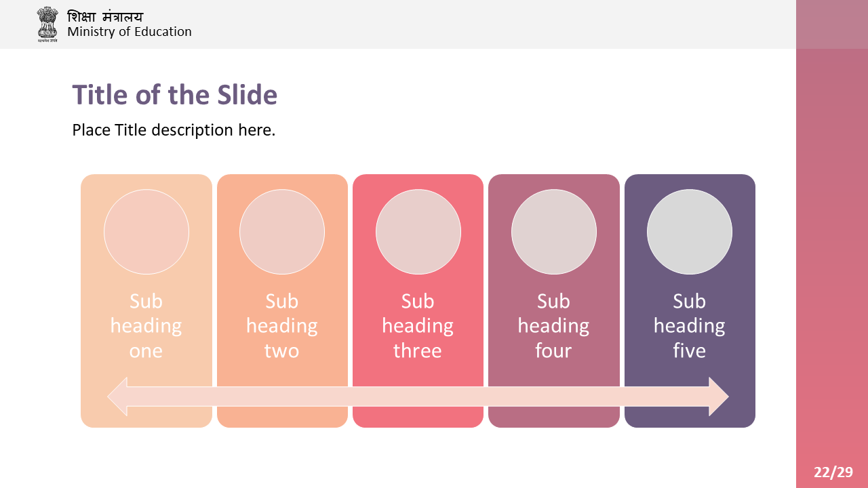868x488 pixels.
Task: Select the "Sub heading two" text
Action: coord(282,325)
